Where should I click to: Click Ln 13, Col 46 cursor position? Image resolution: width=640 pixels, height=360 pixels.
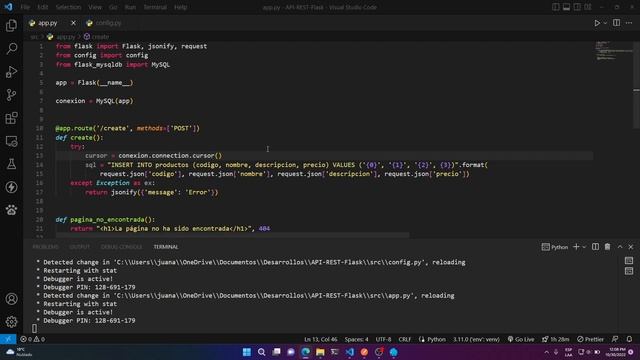coord(320,339)
